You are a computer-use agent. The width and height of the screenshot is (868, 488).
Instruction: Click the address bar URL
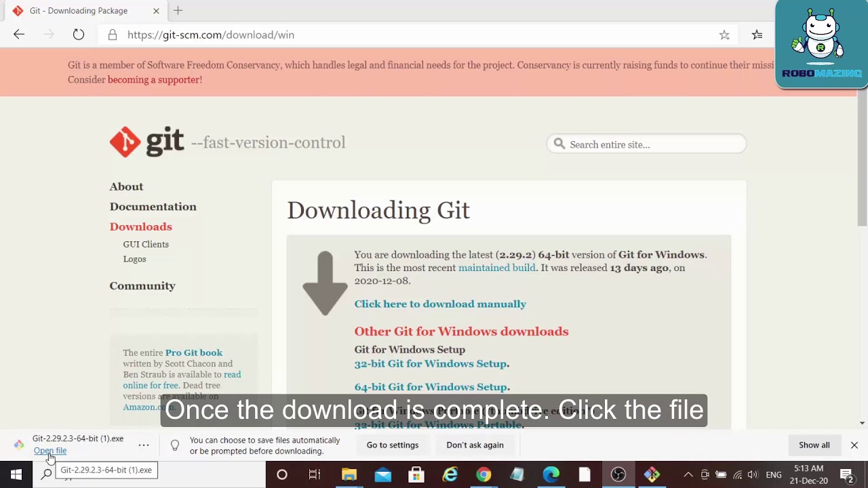[x=211, y=35]
